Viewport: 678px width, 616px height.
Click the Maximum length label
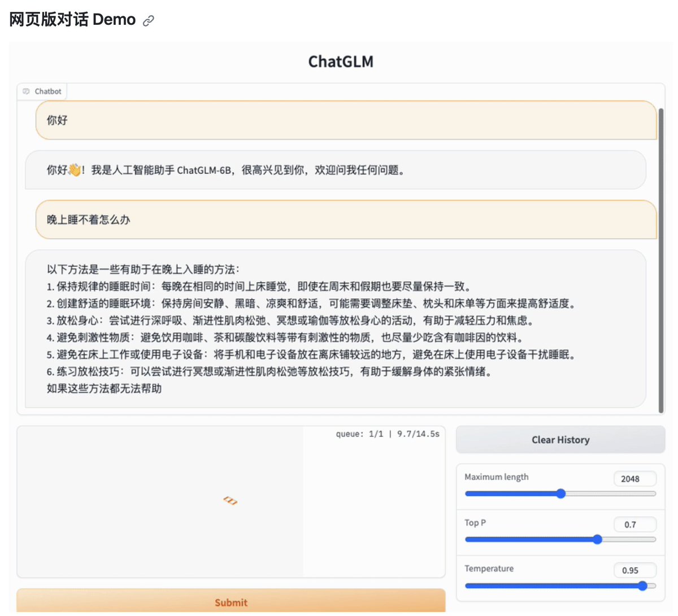tap(497, 477)
